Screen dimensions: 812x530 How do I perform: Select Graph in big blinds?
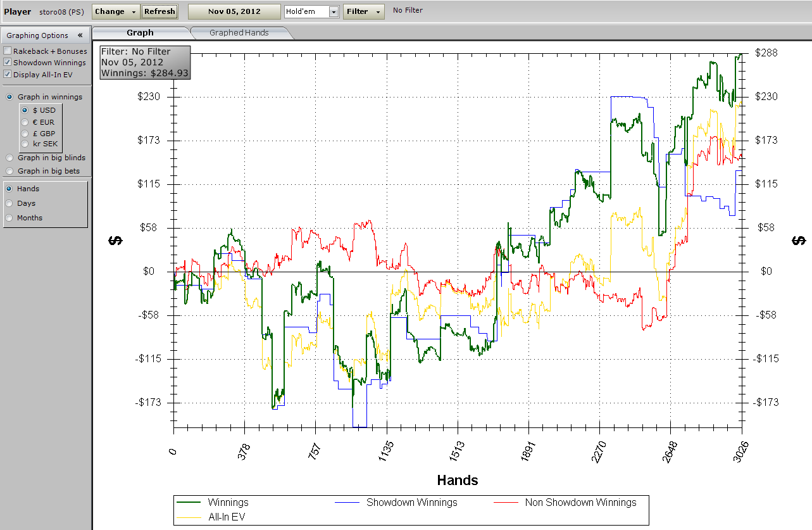click(9, 158)
